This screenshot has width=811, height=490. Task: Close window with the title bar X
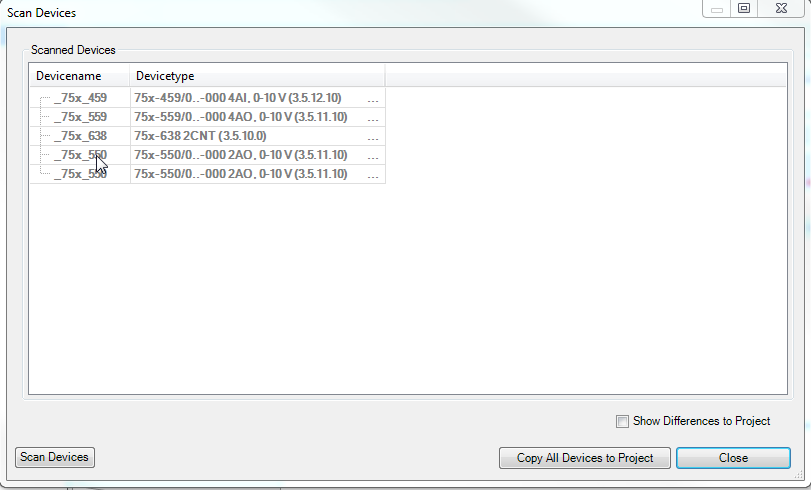(782, 8)
